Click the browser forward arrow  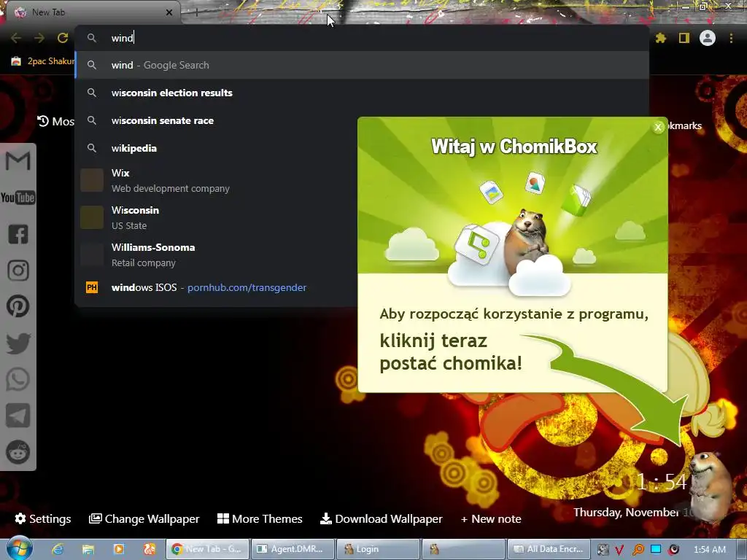(39, 38)
